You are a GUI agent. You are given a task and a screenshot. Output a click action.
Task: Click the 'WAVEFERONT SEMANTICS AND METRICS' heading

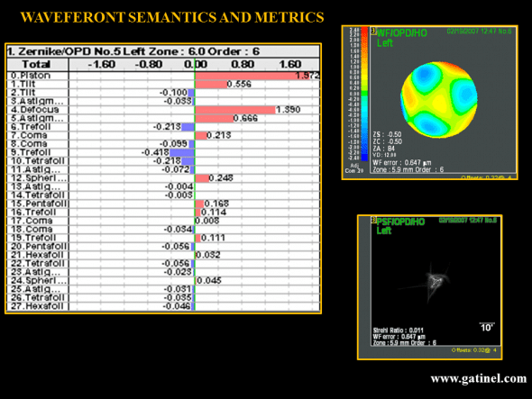172,17
